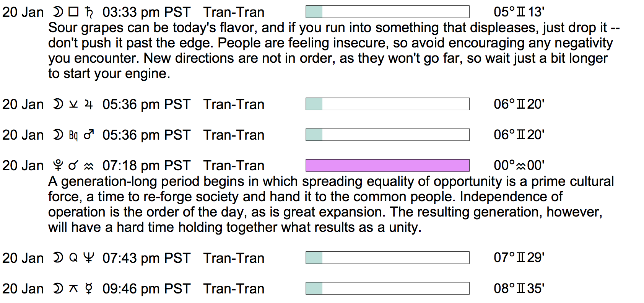644x303 pixels.
Task: Click the Jupiter glyph in the Moon semi-sextile row
Action: [x=89, y=104]
